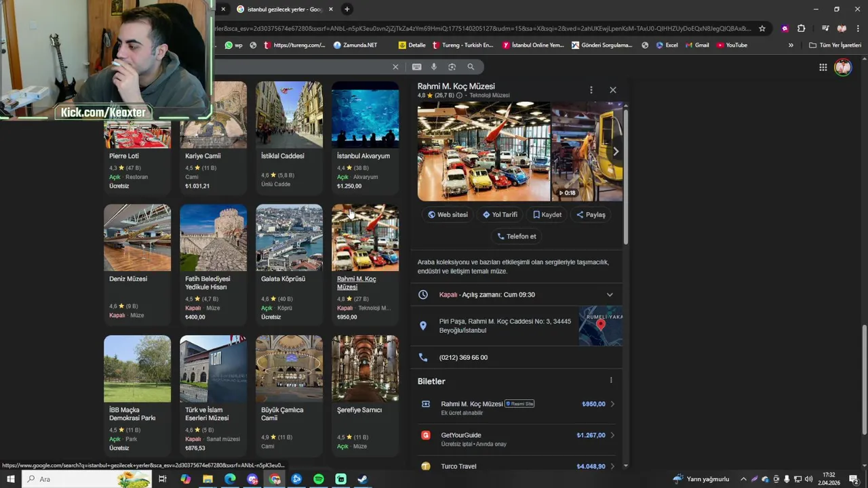Open File Explorer from the taskbar
Screen dimensions: 868x488
pyautogui.click(x=208, y=479)
